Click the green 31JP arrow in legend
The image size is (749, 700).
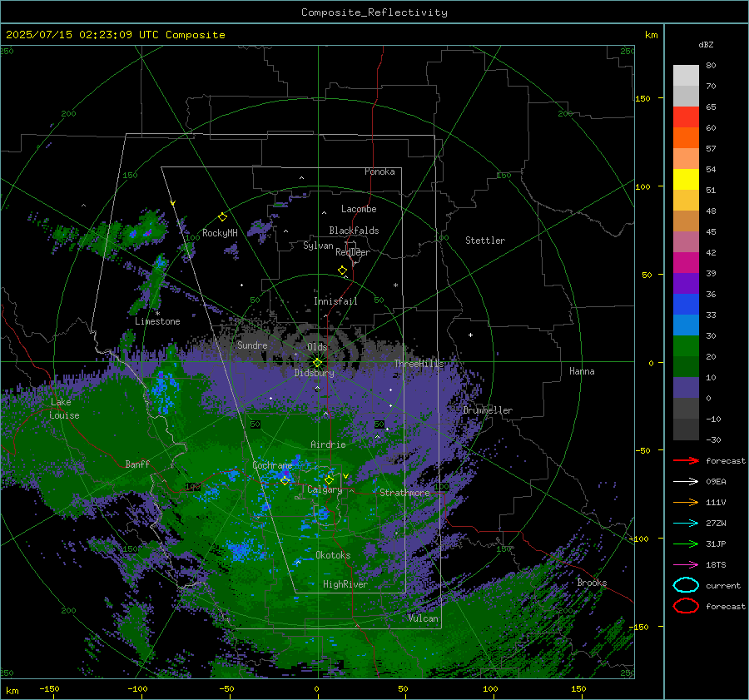[x=686, y=544]
